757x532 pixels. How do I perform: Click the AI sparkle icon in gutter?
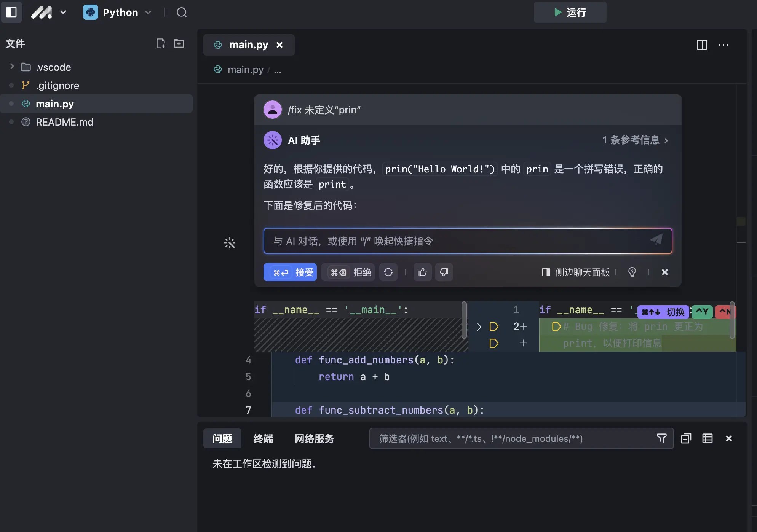(230, 243)
